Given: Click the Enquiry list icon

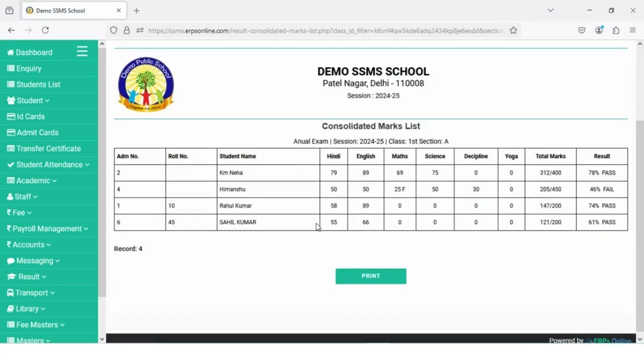Looking at the screenshot, I should tap(11, 68).
